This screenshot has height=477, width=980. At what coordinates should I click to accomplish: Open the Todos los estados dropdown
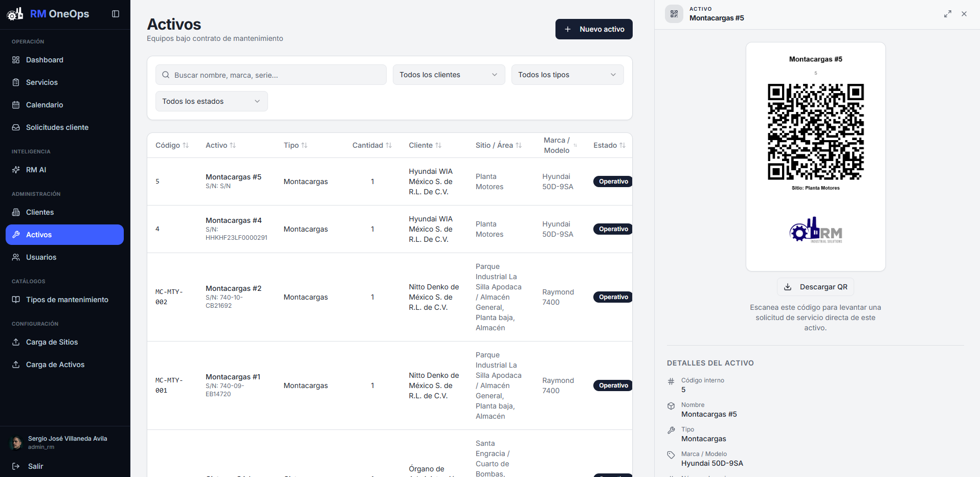212,101
